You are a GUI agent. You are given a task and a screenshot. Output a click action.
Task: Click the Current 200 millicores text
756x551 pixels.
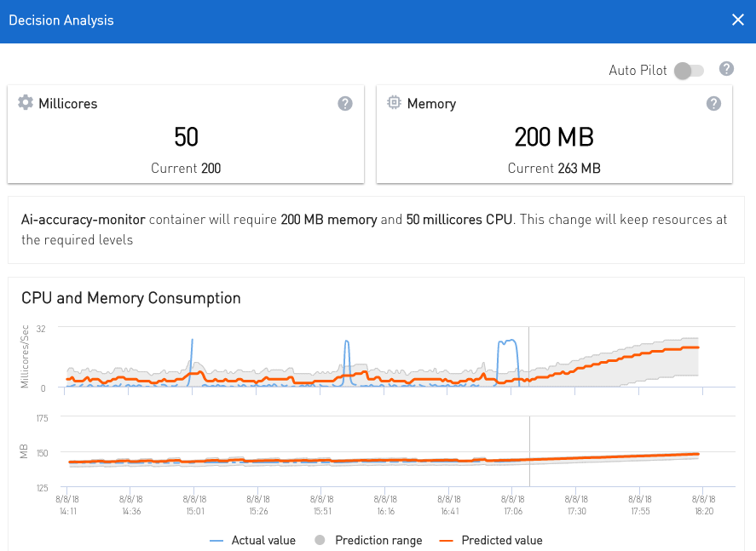pos(186,169)
